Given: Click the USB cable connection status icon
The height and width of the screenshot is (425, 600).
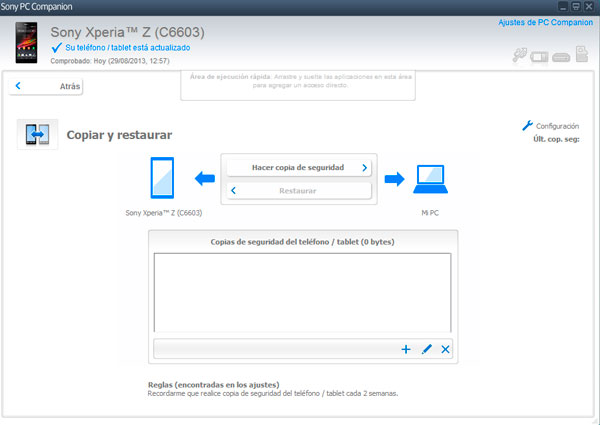Looking at the screenshot, I should tap(520, 55).
